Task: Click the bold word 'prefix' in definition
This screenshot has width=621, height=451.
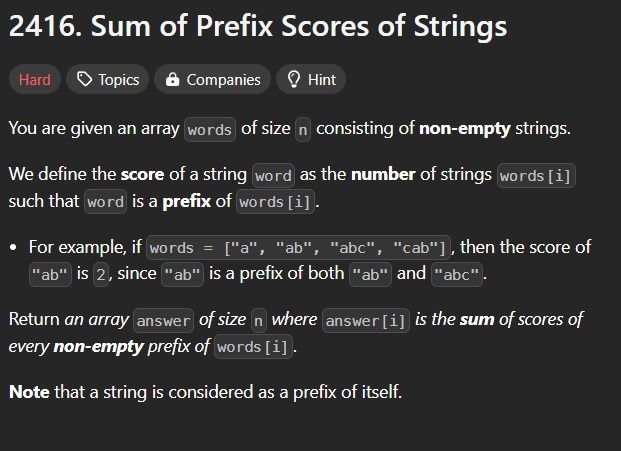Action: (x=187, y=201)
